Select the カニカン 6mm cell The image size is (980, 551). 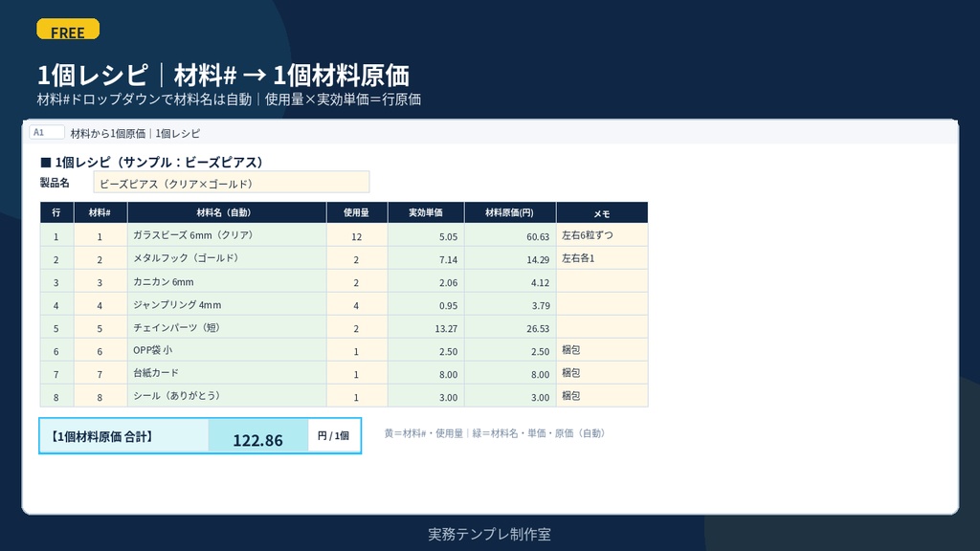point(226,281)
